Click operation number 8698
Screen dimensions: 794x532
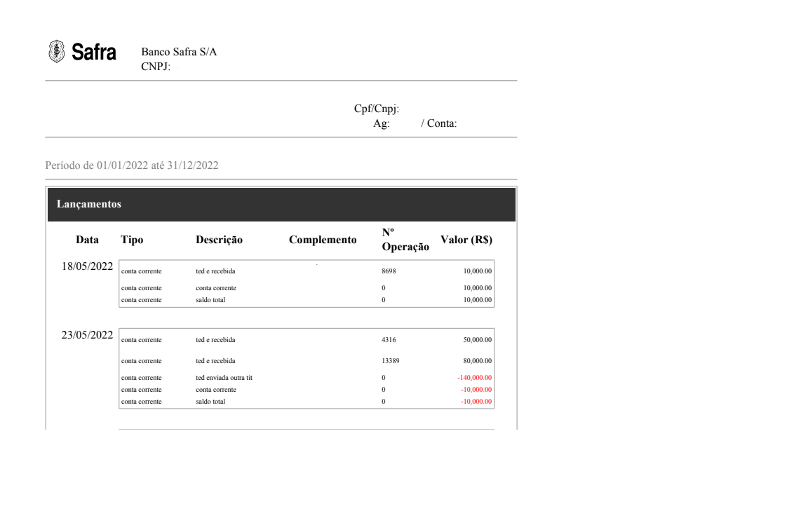pyautogui.click(x=389, y=271)
